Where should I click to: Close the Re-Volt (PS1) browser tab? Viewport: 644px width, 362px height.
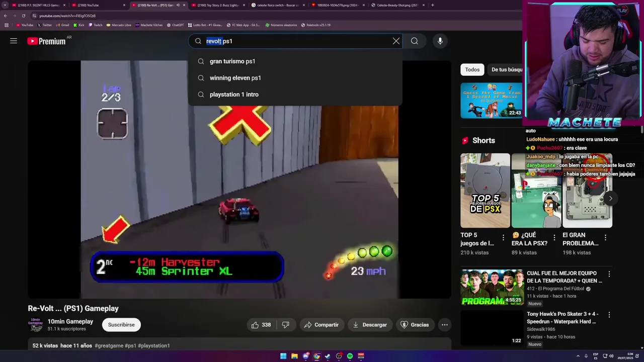tap(184, 5)
